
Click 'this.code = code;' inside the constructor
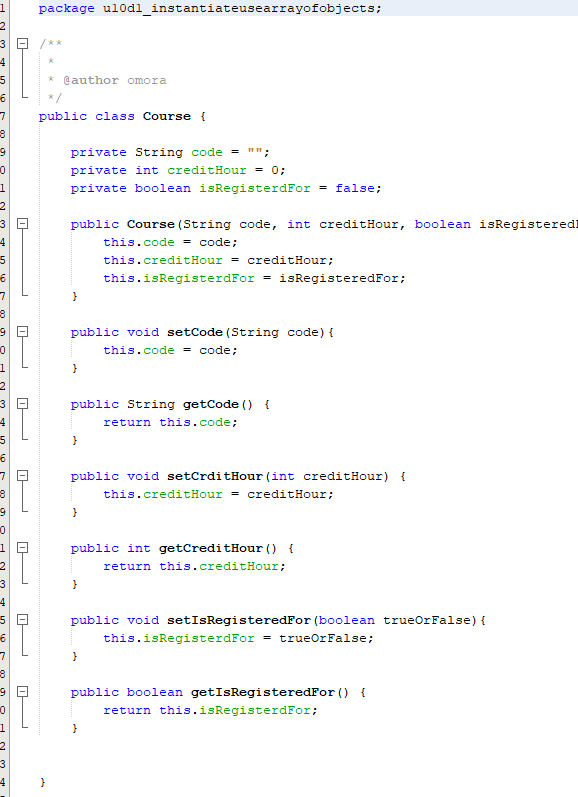pos(170,242)
